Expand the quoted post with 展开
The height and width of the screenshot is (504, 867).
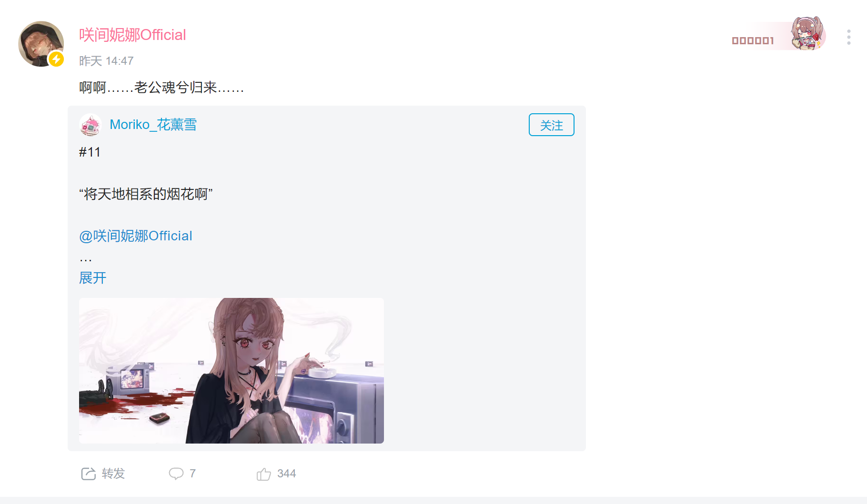[93, 278]
